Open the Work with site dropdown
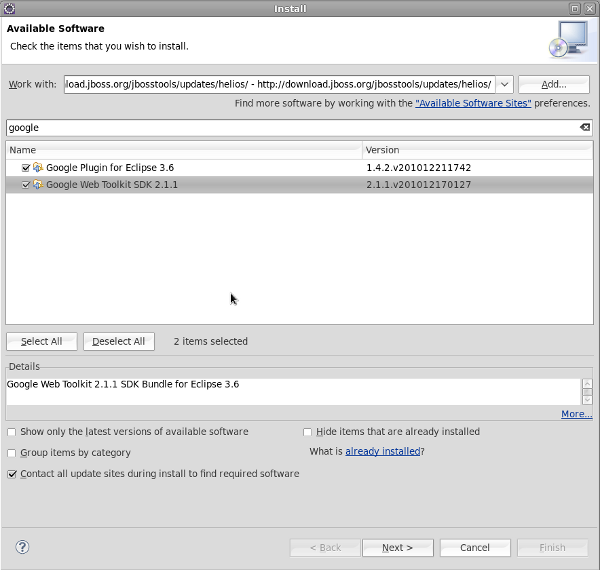This screenshot has height=570, width=600. (504, 84)
